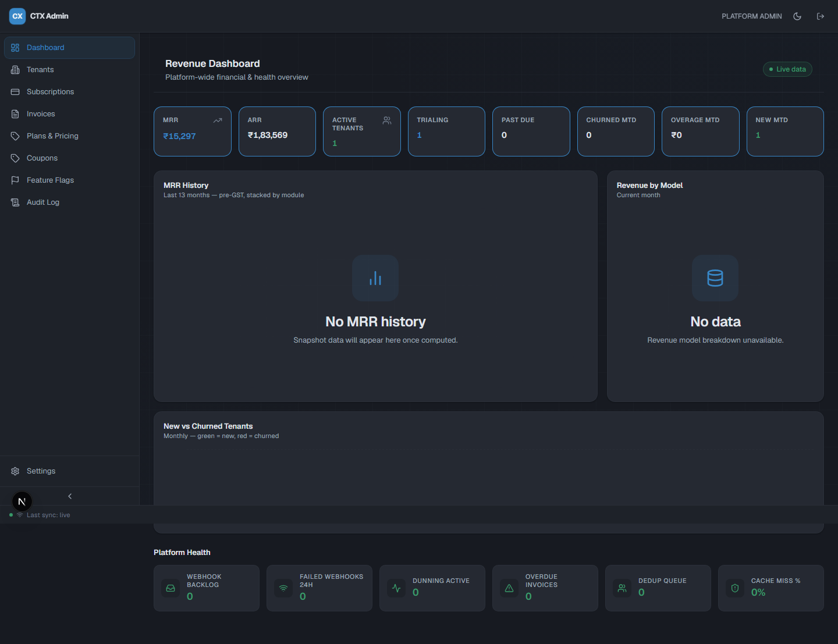Click the Churned MTD metric card
This screenshot has width=838, height=644.
tap(616, 131)
